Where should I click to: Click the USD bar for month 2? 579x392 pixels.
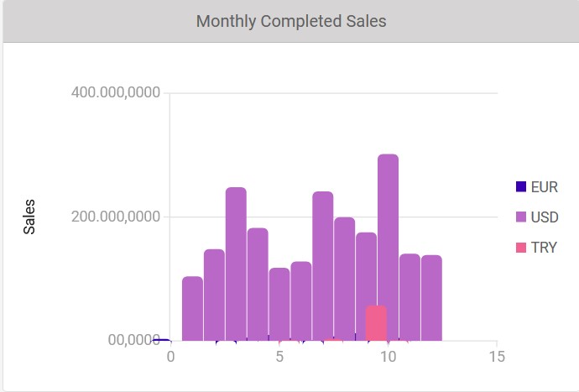pos(214,294)
